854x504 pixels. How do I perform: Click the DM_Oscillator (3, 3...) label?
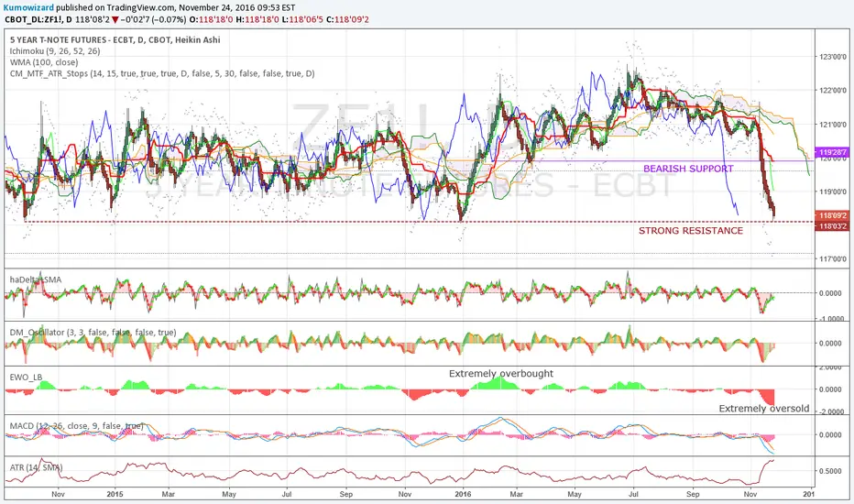(93, 333)
